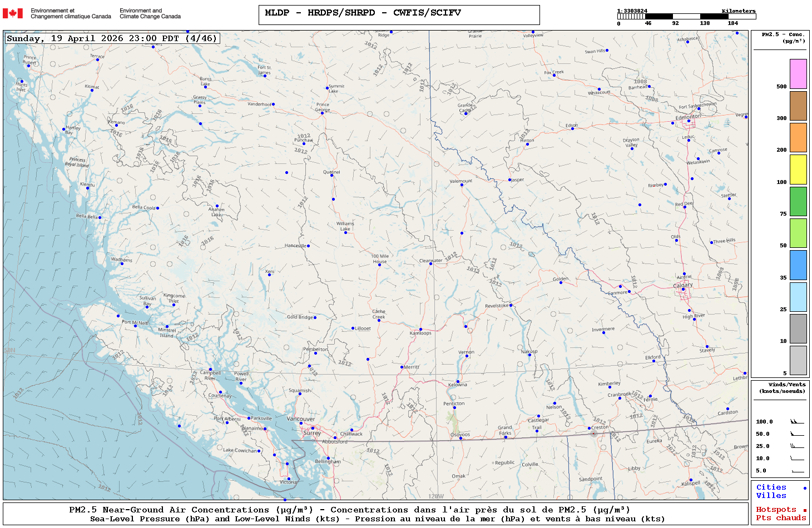The height and width of the screenshot is (528, 812).
Task: Click the Sunday 19 April 2026 timestamp
Action: (111, 38)
